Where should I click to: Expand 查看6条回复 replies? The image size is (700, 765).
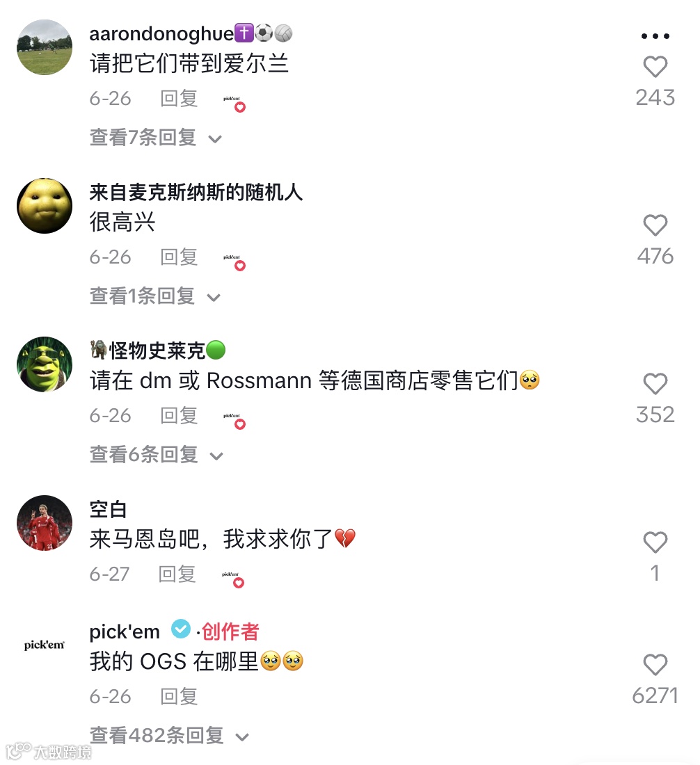[x=156, y=455]
